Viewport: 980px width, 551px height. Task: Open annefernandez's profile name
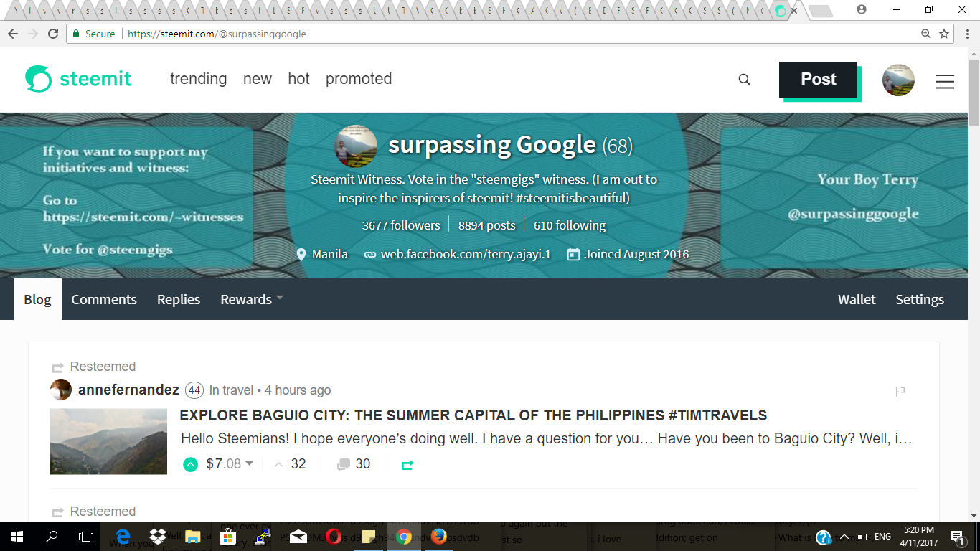[x=128, y=390]
